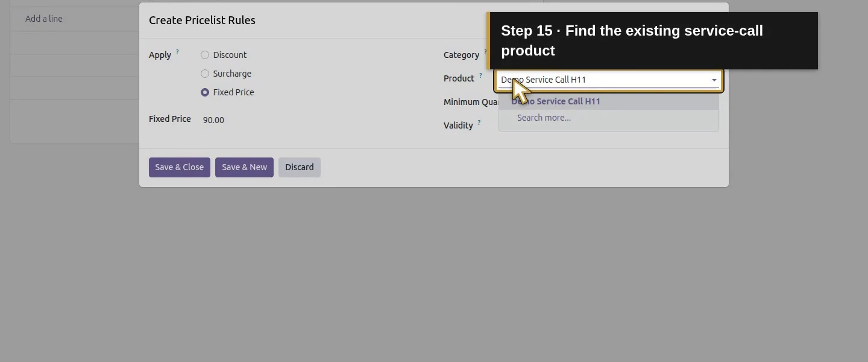868x362 pixels.
Task: Show help tooltip for Apply
Action: point(177,52)
